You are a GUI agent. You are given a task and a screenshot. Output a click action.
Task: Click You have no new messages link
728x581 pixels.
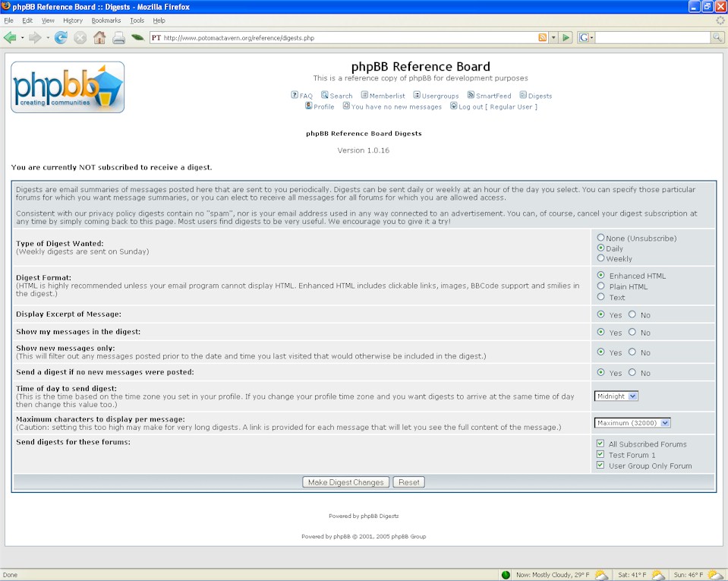click(x=396, y=107)
